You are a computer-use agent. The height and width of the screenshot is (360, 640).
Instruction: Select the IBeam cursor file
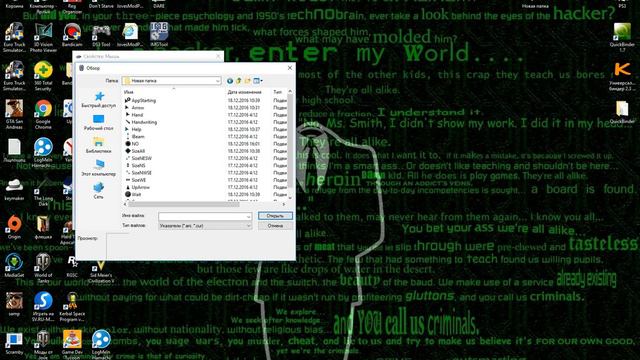tap(135, 136)
